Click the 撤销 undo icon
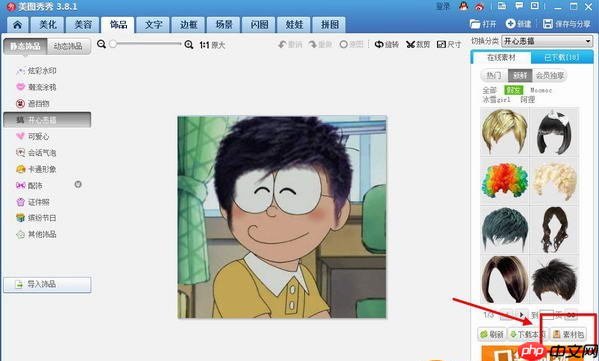The height and width of the screenshot is (361, 599). coord(282,45)
